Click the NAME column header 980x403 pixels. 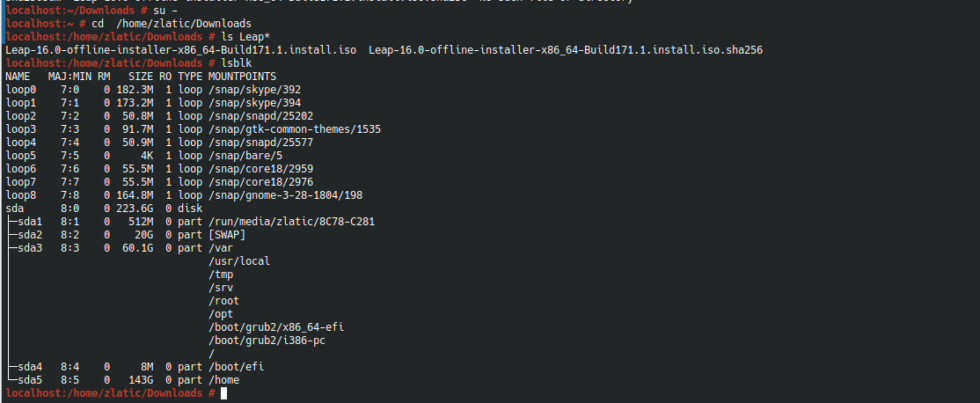(x=18, y=77)
